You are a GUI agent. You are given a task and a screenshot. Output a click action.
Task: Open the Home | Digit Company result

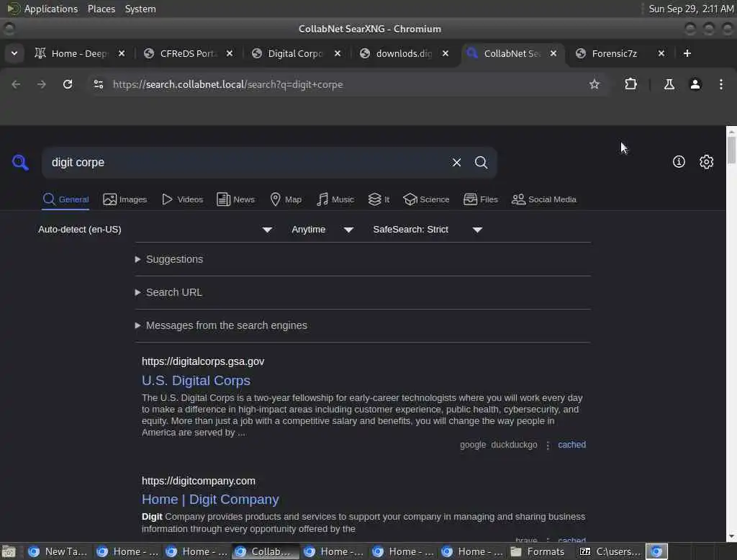(210, 500)
